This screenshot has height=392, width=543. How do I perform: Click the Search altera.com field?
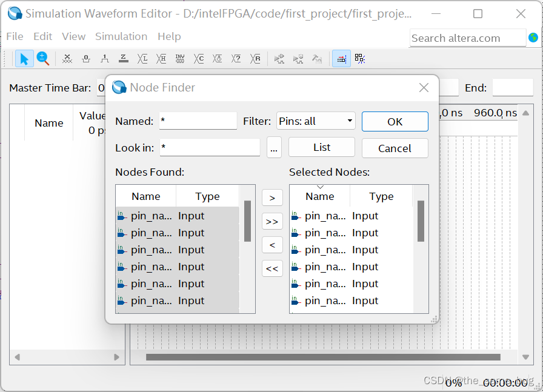(467, 38)
